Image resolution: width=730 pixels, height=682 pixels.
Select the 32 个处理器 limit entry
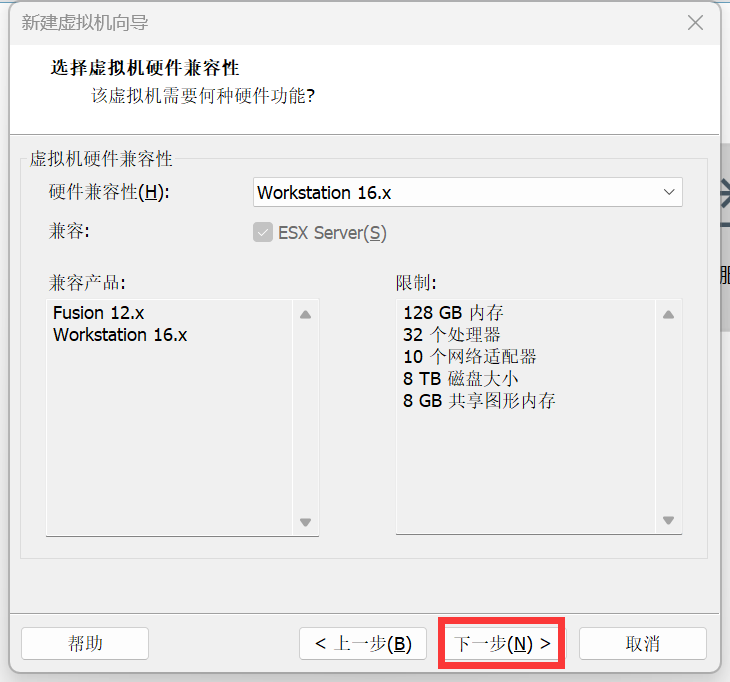(452, 335)
